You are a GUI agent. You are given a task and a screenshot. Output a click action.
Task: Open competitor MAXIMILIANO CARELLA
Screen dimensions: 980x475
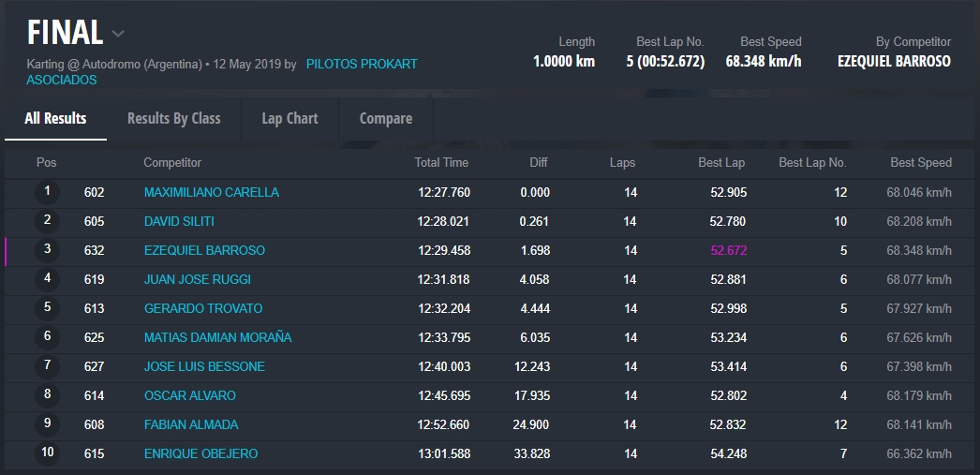coord(211,193)
